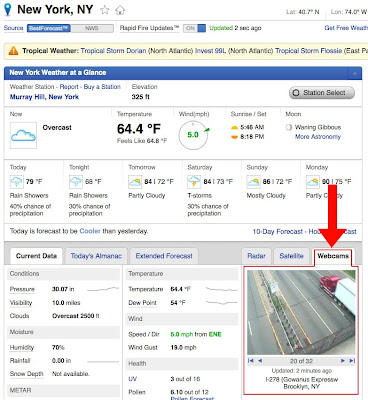Open Tropical Storm Dorian link
368x400 pixels.
tap(113, 51)
